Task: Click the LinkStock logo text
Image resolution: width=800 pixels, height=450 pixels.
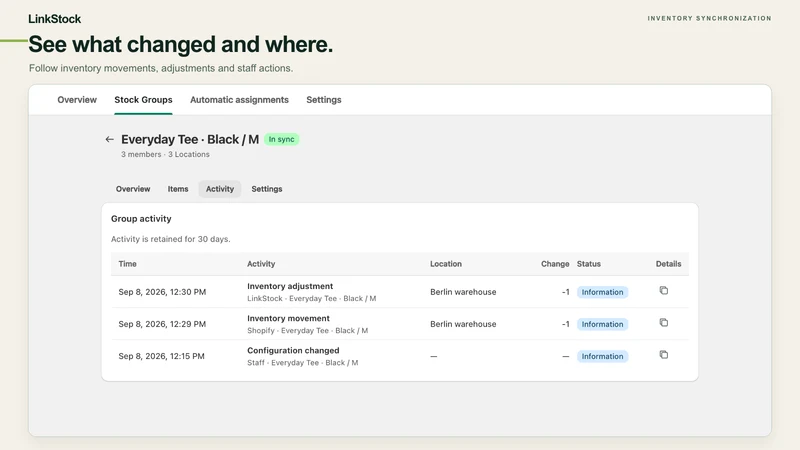Action: [x=55, y=19]
